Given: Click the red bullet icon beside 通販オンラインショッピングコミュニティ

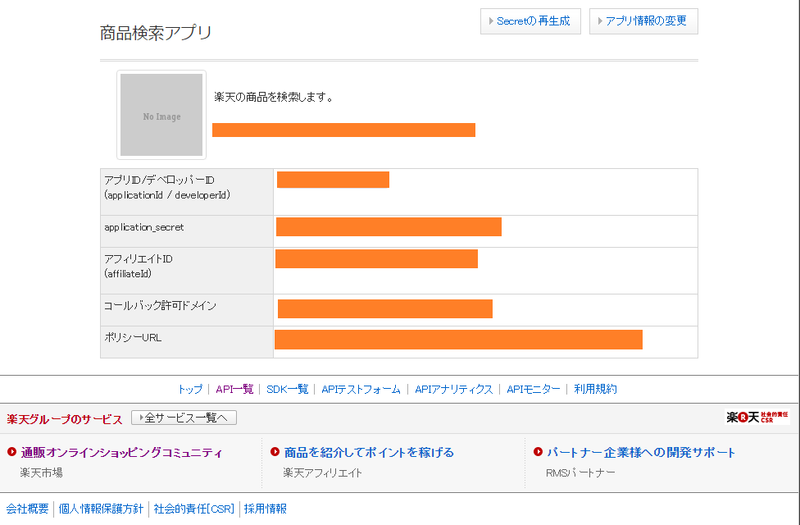Looking at the screenshot, I should (x=12, y=452).
